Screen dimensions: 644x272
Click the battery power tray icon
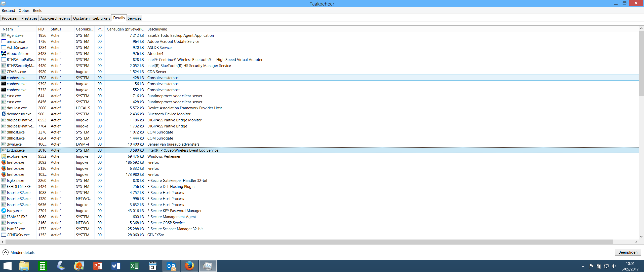point(599,266)
